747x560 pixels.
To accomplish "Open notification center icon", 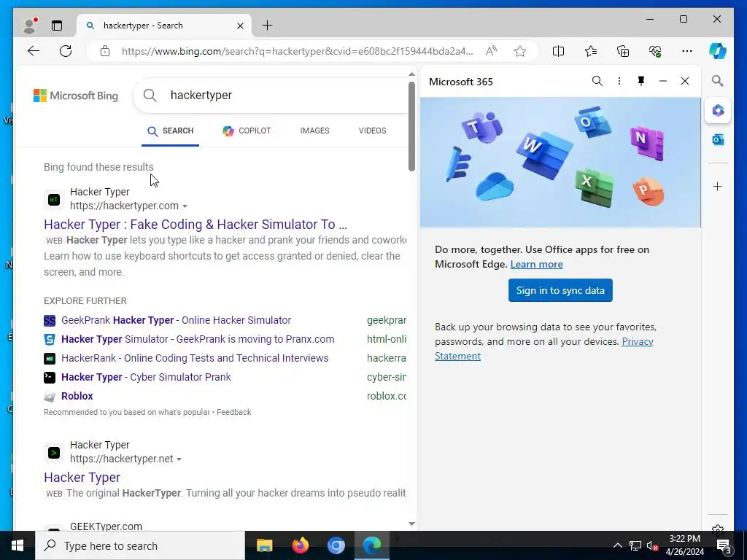I will tap(724, 545).
